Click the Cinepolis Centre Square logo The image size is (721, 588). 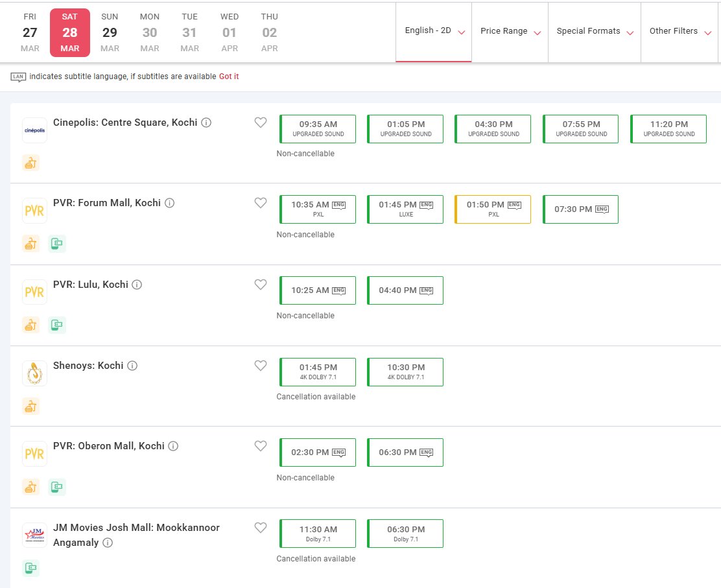[34, 130]
